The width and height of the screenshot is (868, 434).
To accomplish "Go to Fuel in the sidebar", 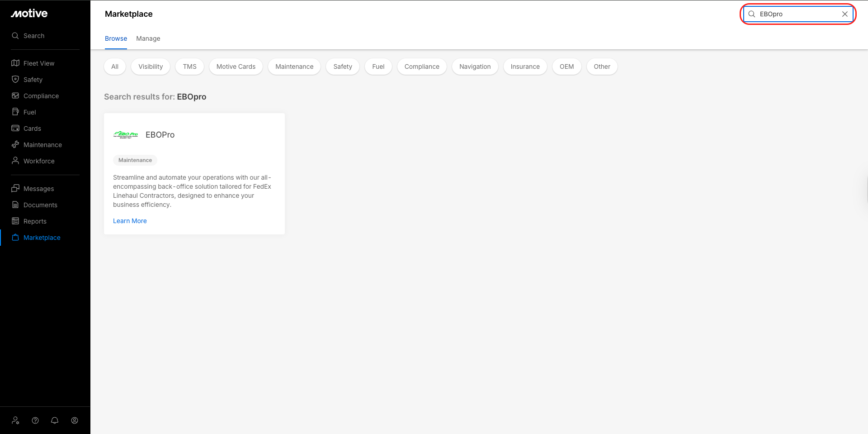I will 30,112.
